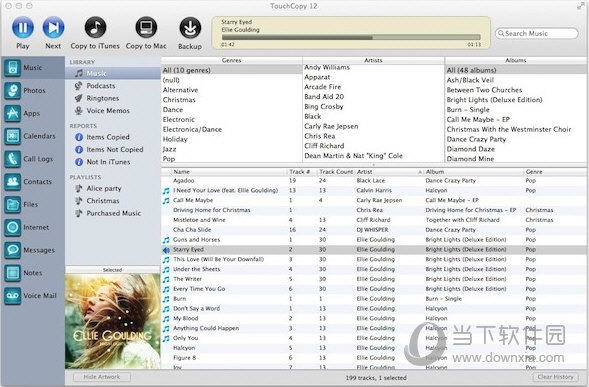
Task: Select the track Anything Could Happen
Action: point(374,328)
